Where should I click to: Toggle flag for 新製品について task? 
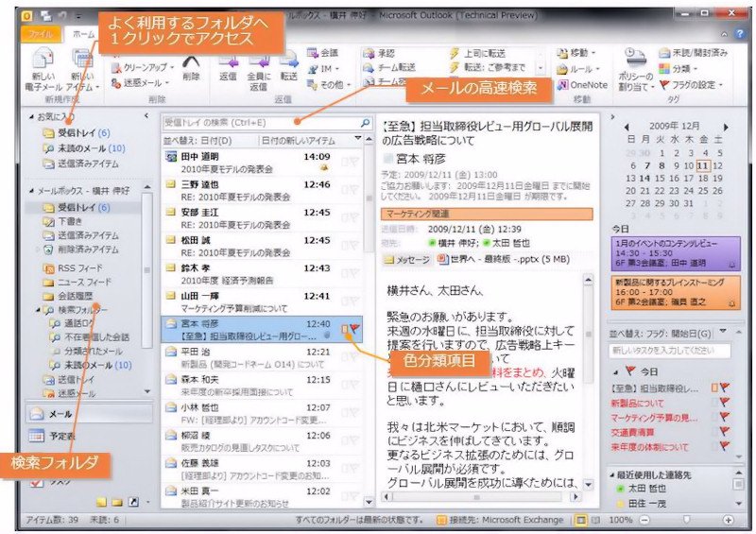pos(724,402)
